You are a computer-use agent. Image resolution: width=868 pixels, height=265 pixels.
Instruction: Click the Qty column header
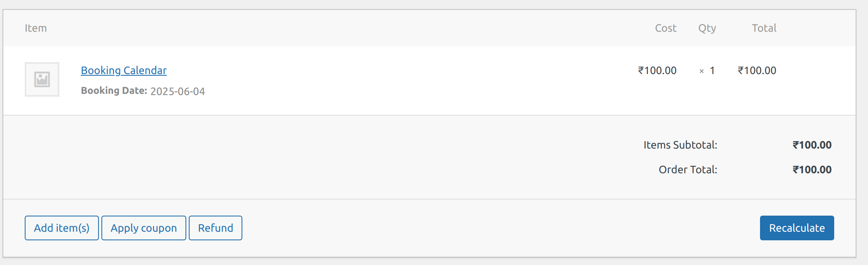[x=707, y=28]
